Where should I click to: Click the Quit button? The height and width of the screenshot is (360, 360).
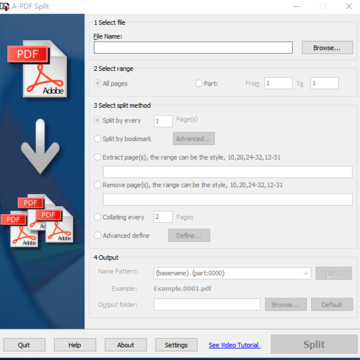coord(24,345)
